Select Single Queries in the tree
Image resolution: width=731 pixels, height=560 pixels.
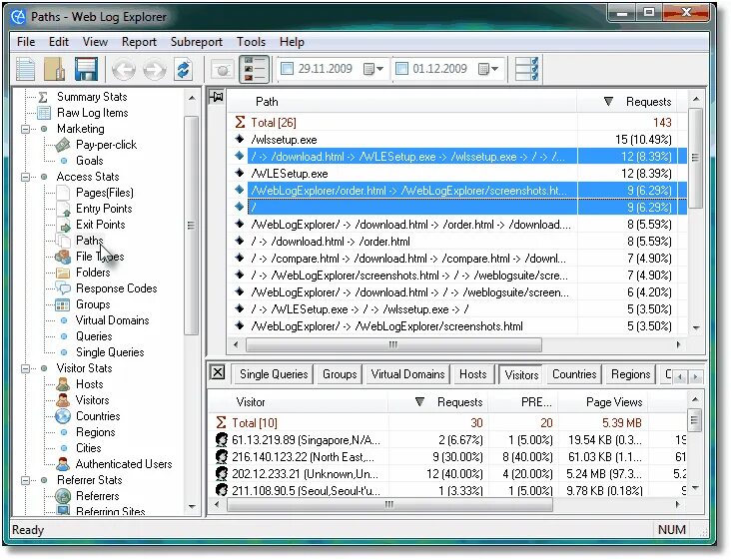[x=110, y=352]
